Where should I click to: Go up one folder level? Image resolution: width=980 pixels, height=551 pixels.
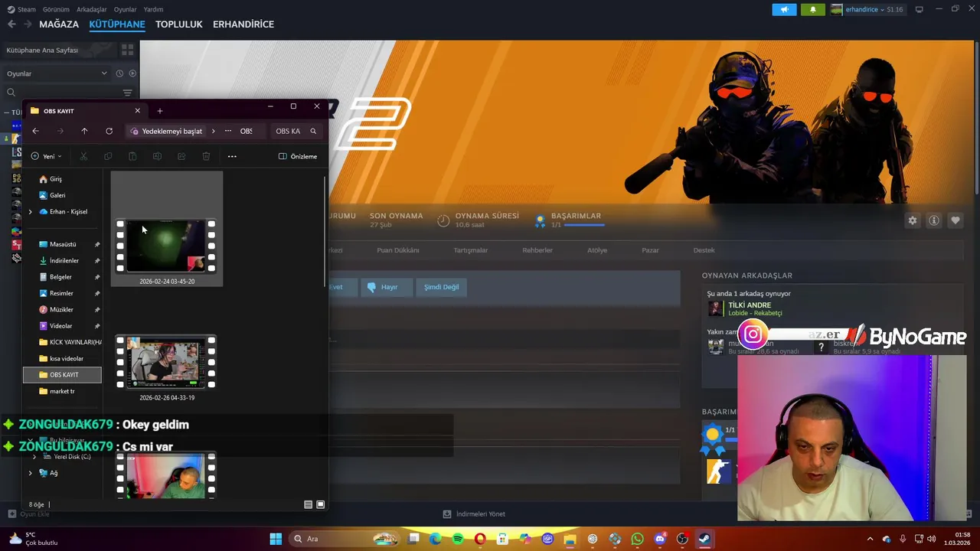click(x=84, y=131)
